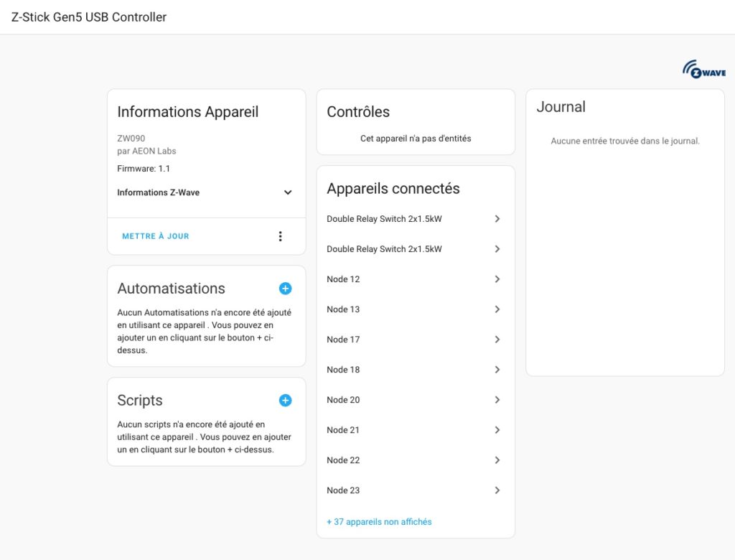This screenshot has height=560, width=735.
Task: Click chevron beside Node 12
Action: click(x=497, y=279)
